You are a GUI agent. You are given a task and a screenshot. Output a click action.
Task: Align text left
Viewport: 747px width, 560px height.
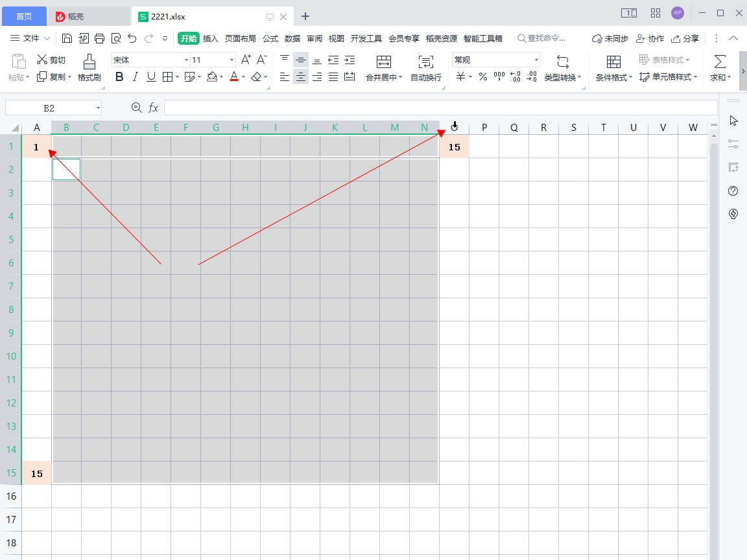pos(285,76)
